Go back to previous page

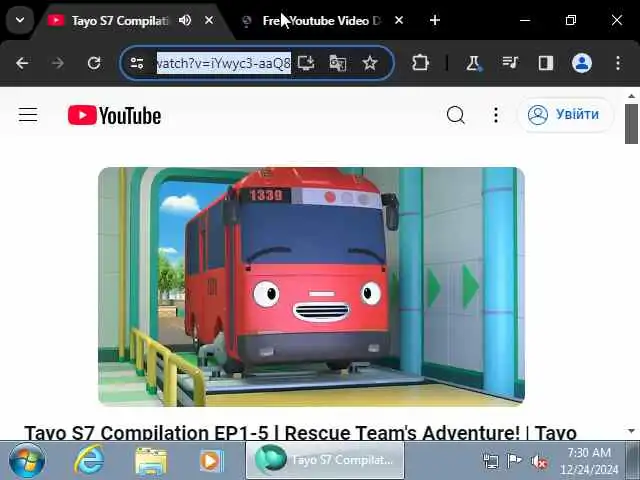coord(22,63)
